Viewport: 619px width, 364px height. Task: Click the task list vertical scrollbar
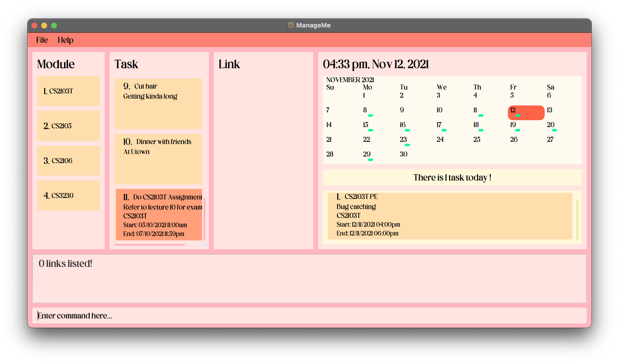[x=204, y=219]
